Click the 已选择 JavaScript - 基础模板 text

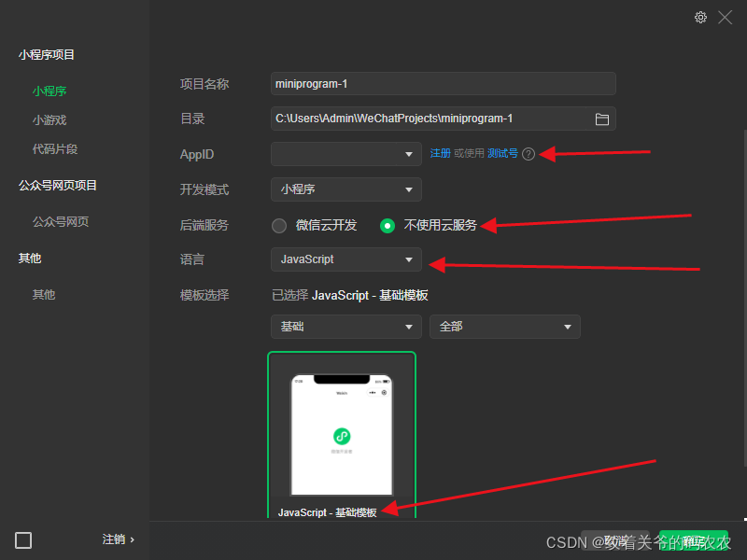click(350, 295)
